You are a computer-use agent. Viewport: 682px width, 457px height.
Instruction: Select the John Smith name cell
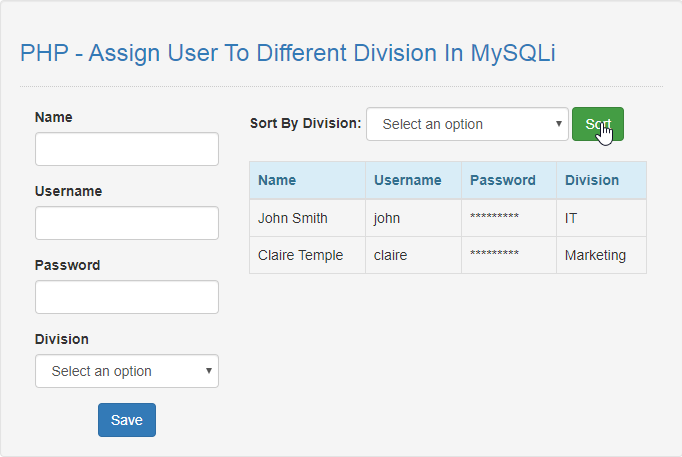click(x=308, y=218)
